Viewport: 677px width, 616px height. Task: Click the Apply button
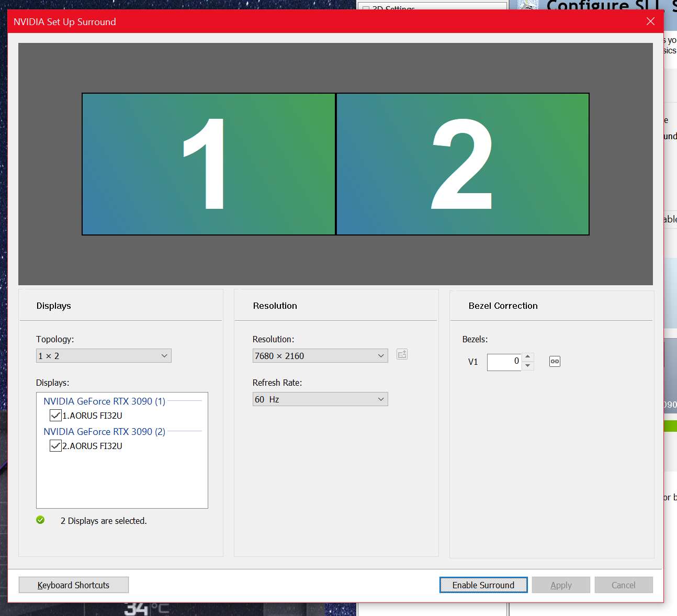click(x=561, y=585)
